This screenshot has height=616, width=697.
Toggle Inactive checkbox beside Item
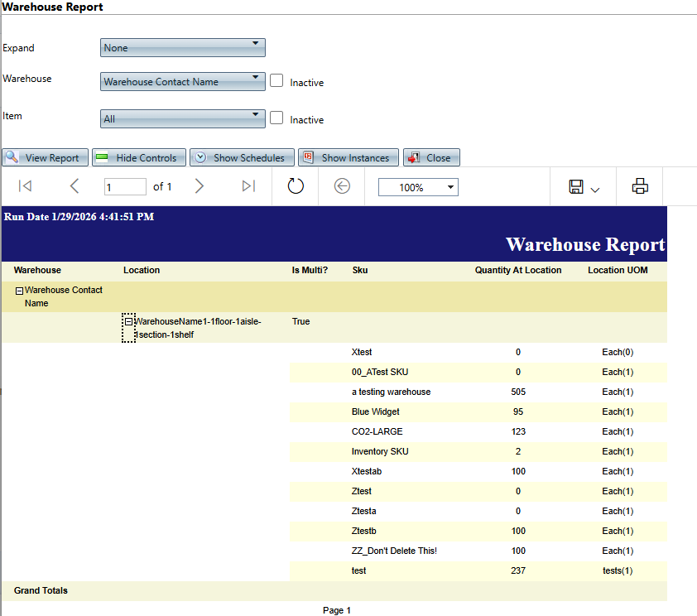pos(277,118)
